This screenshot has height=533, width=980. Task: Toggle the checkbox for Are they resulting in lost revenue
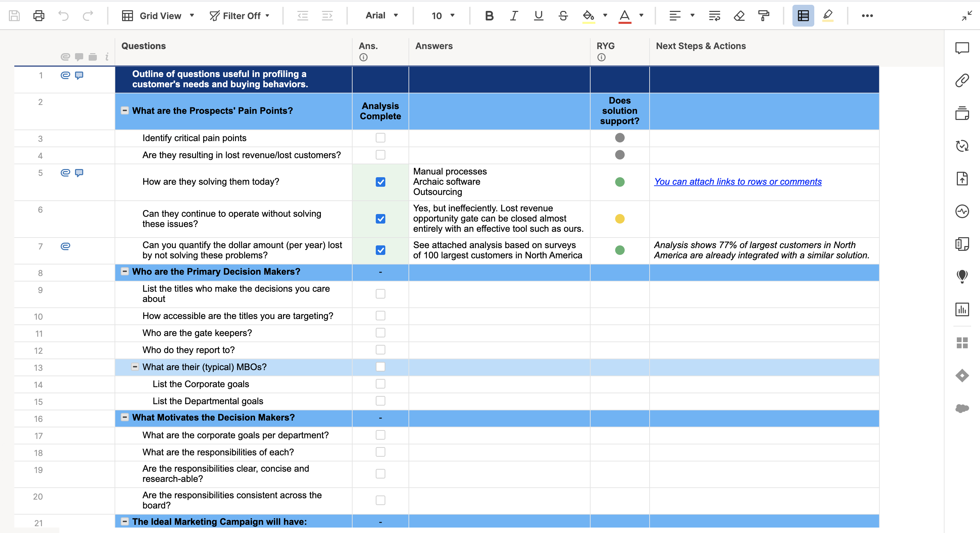[x=380, y=155]
